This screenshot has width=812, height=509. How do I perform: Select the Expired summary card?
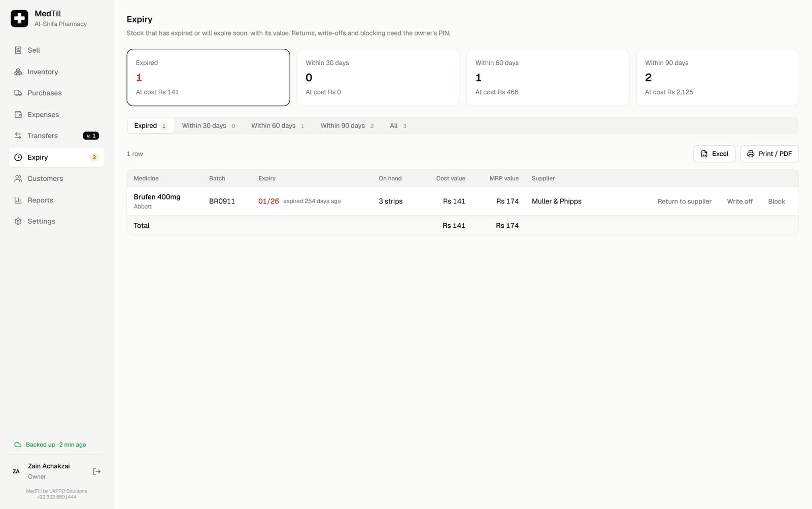click(x=208, y=77)
